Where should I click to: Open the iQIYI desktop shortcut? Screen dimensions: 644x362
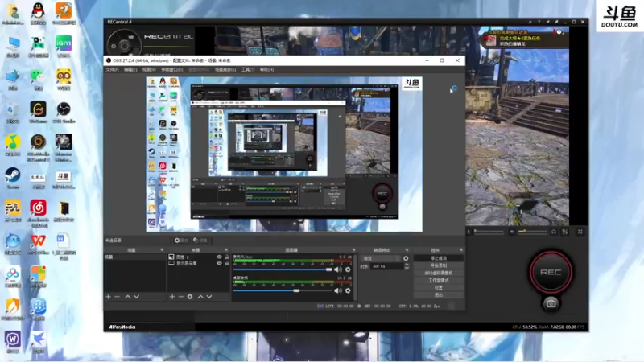pyautogui.click(x=64, y=46)
